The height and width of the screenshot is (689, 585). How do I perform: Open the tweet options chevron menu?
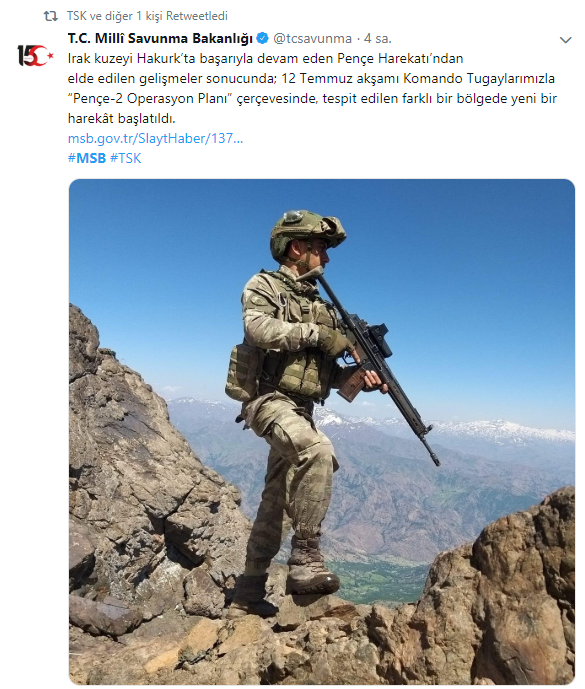(x=565, y=40)
